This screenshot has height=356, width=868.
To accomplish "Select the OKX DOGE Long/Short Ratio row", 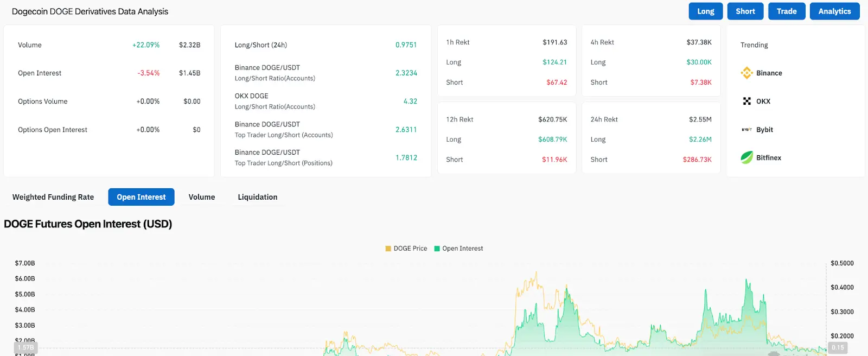I will pyautogui.click(x=325, y=101).
